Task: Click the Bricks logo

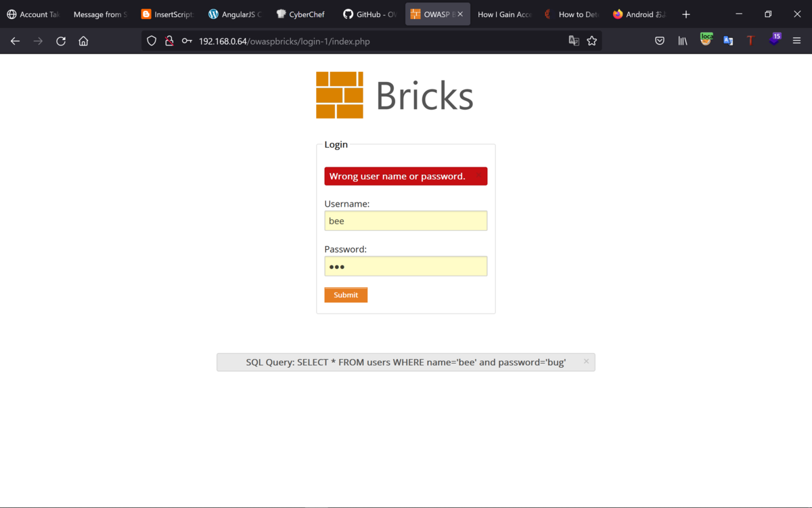Action: (394, 95)
